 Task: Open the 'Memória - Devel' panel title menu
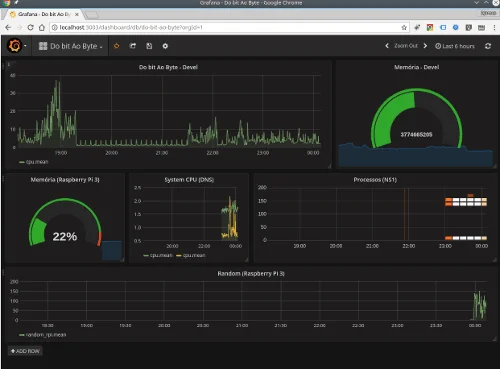pyautogui.click(x=416, y=67)
